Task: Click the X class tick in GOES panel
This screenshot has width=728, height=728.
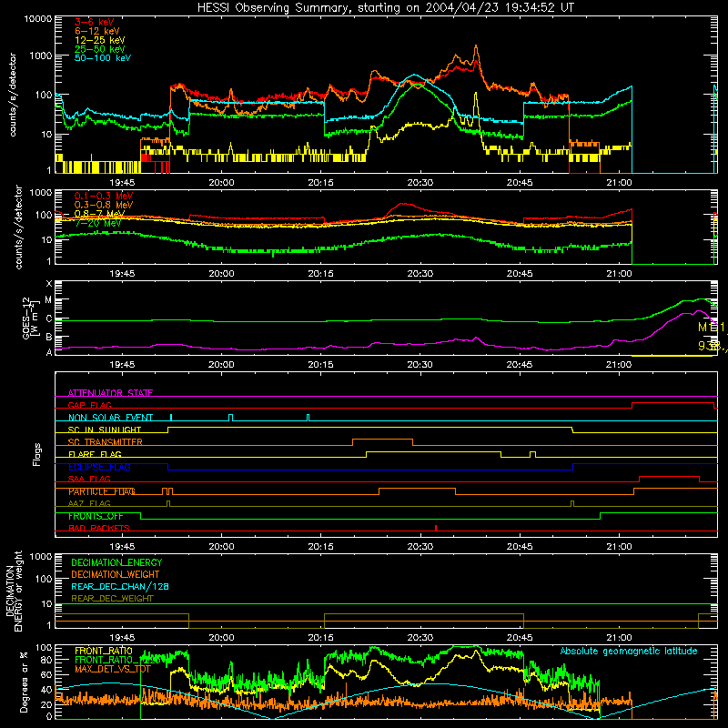Action: [49, 283]
